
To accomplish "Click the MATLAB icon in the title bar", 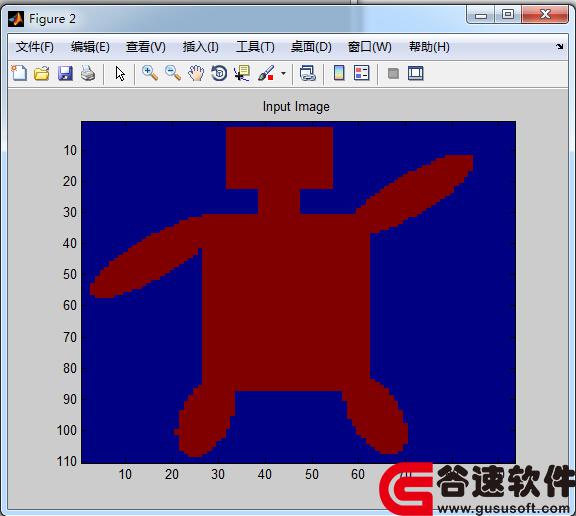I will pyautogui.click(x=16, y=19).
